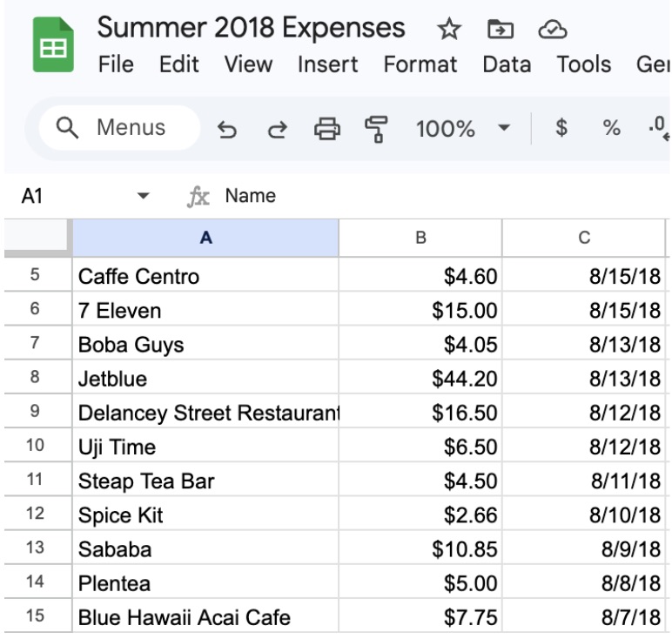Open the Edit menu
Screen dimensions: 672x639
point(178,64)
